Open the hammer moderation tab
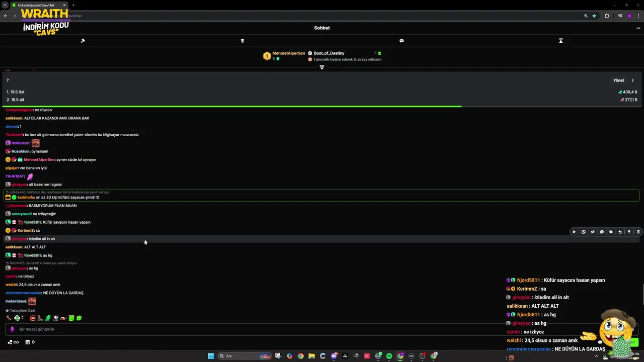 tap(83, 41)
